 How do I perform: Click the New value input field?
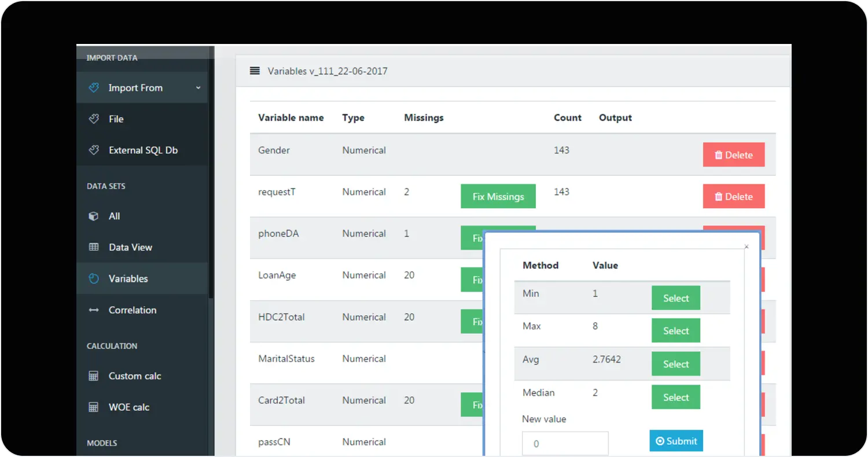click(565, 444)
